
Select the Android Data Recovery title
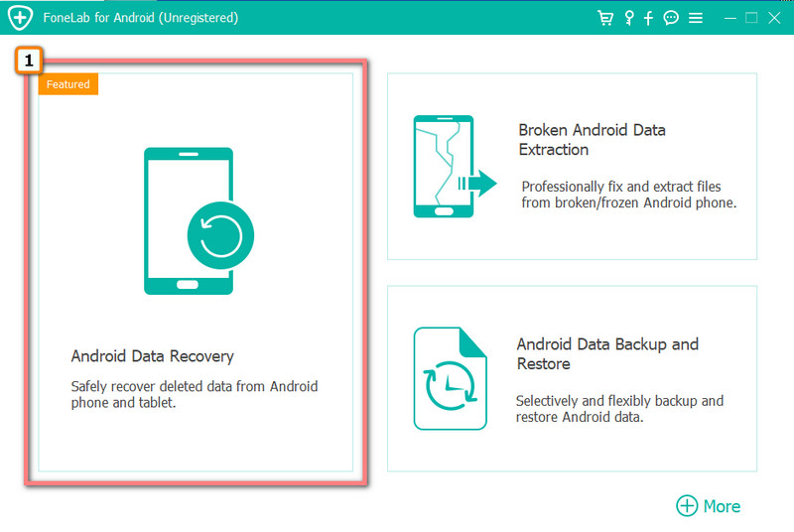tap(153, 356)
